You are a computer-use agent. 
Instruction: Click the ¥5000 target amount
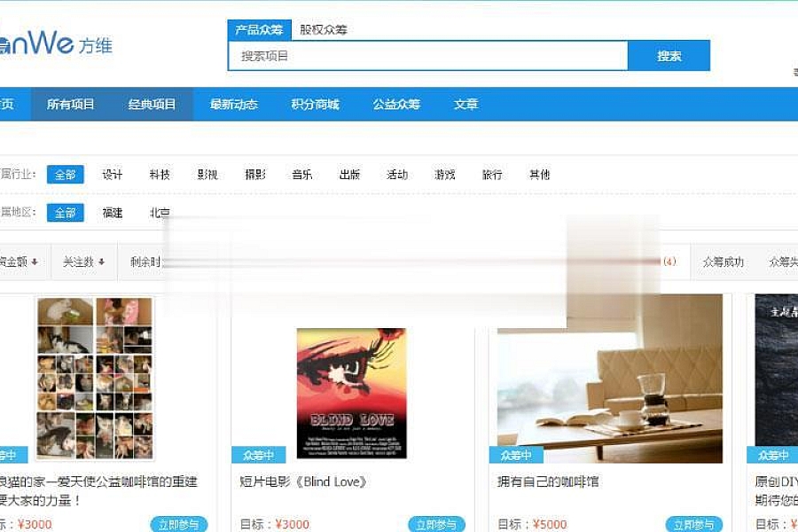[550, 524]
